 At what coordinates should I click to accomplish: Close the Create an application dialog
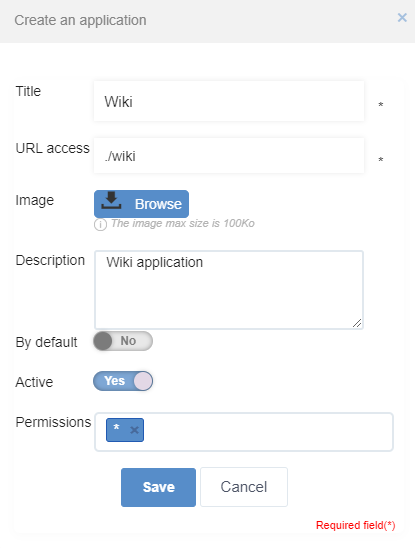pos(402,17)
